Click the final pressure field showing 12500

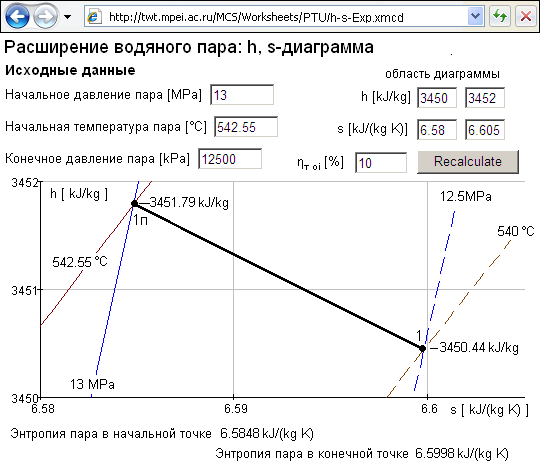pos(230,159)
